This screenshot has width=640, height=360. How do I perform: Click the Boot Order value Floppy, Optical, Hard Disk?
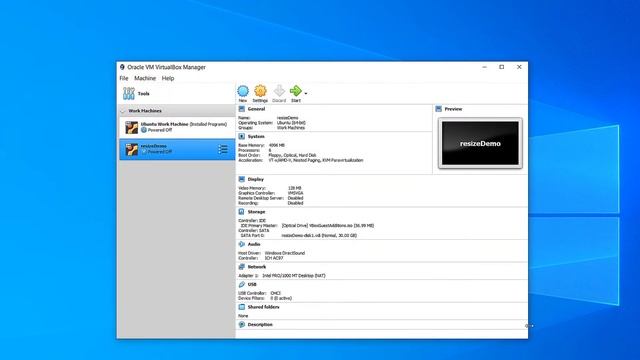point(292,155)
